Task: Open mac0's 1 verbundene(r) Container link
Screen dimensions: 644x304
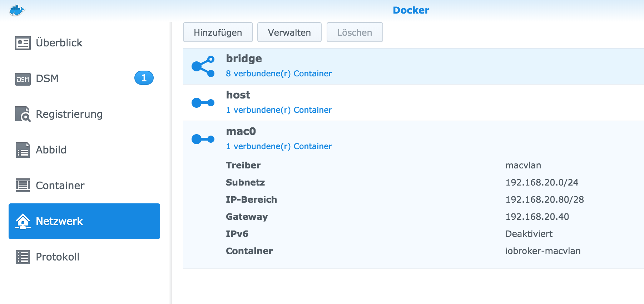Action: [279, 146]
